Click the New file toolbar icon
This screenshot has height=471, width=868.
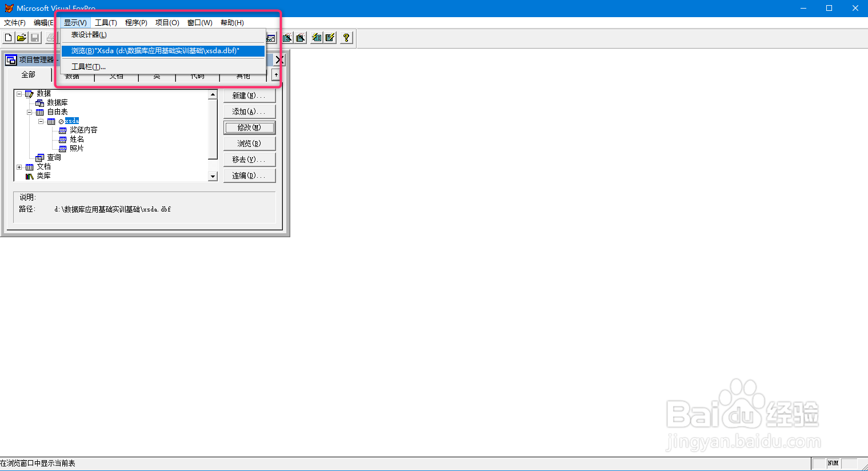pos(8,38)
